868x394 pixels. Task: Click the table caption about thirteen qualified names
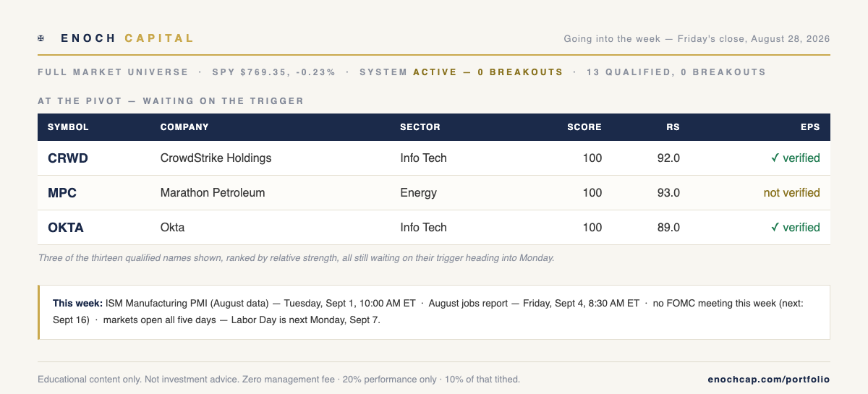click(x=297, y=257)
